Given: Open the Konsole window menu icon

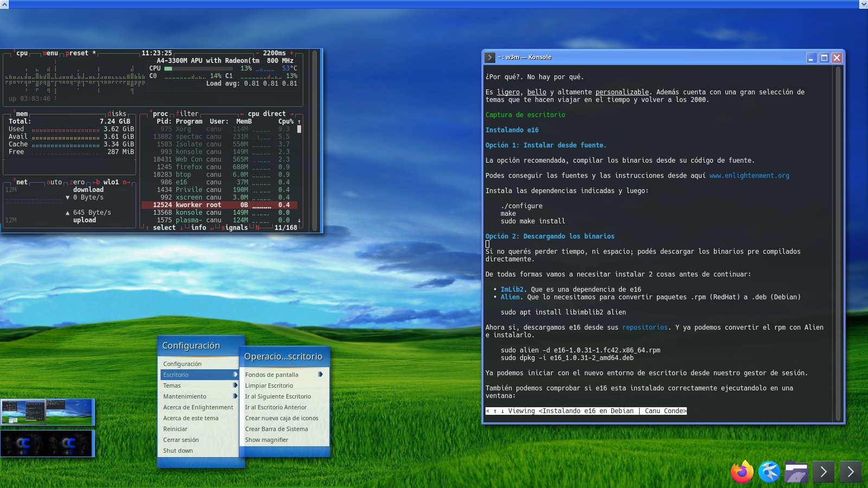Looking at the screenshot, I should point(490,57).
